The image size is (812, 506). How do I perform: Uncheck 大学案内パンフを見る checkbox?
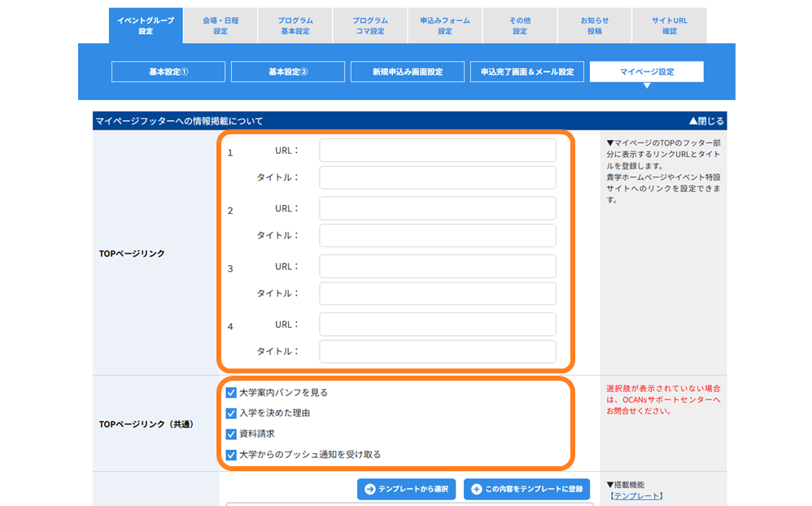pos(231,393)
